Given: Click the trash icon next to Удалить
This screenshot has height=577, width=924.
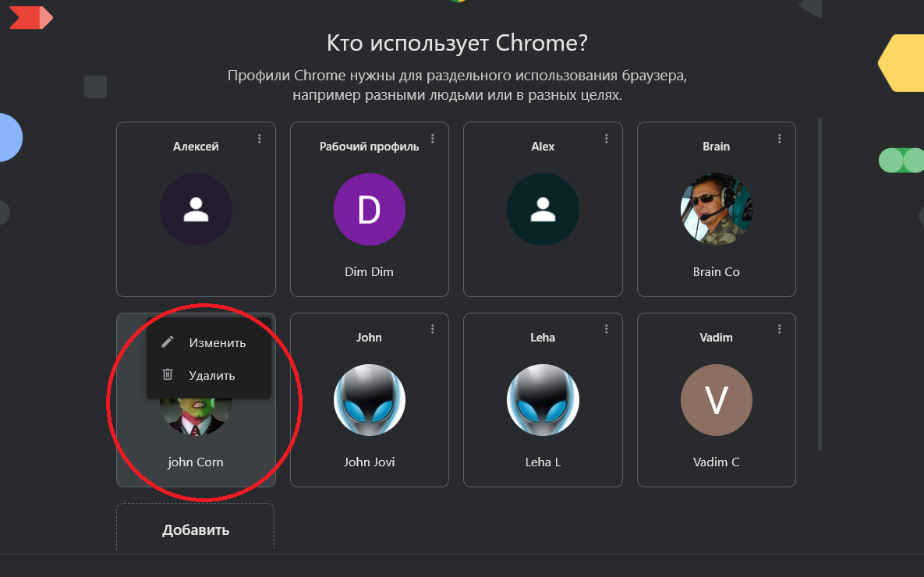Looking at the screenshot, I should [x=168, y=374].
